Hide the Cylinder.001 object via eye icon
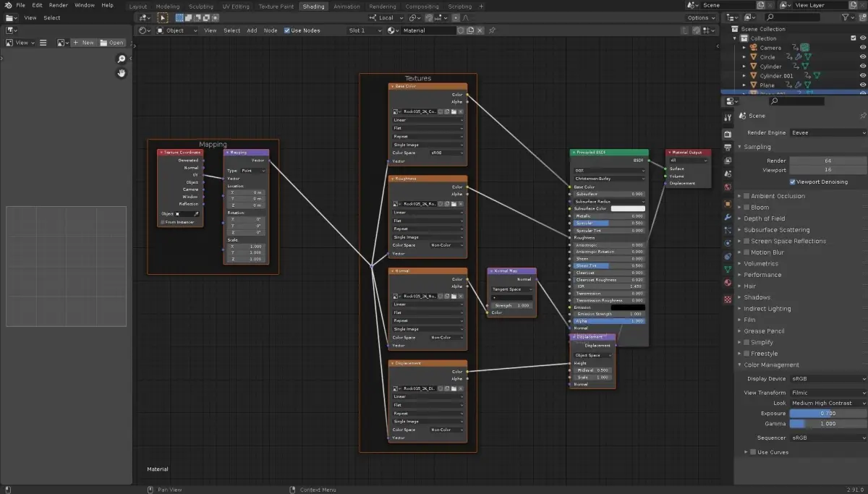Image resolution: width=868 pixels, height=494 pixels. click(x=862, y=75)
